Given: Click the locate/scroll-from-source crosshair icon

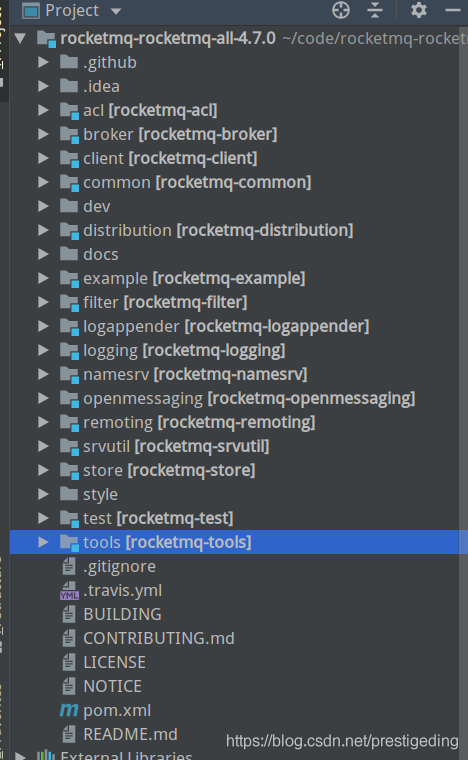Looking at the screenshot, I should click(x=341, y=10).
